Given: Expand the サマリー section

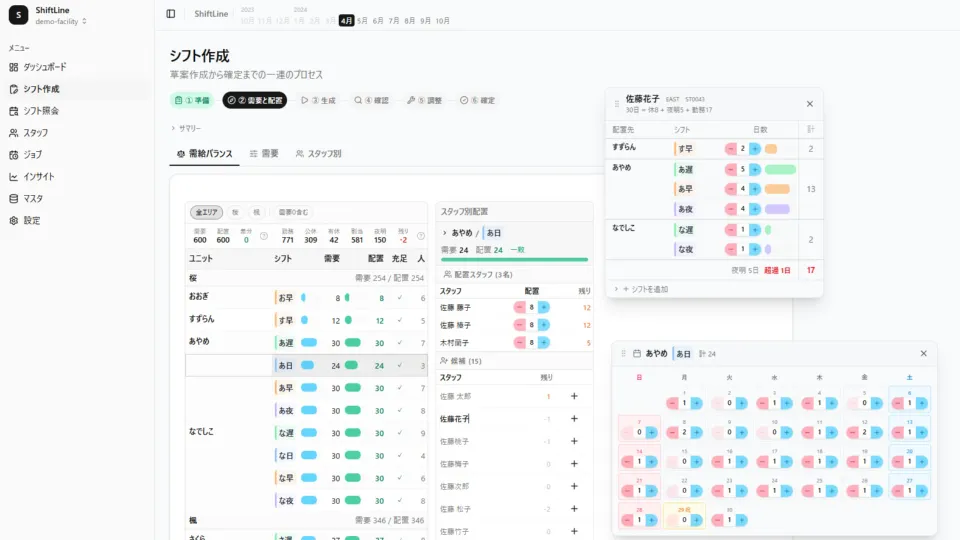Looking at the screenshot, I should tap(186, 128).
